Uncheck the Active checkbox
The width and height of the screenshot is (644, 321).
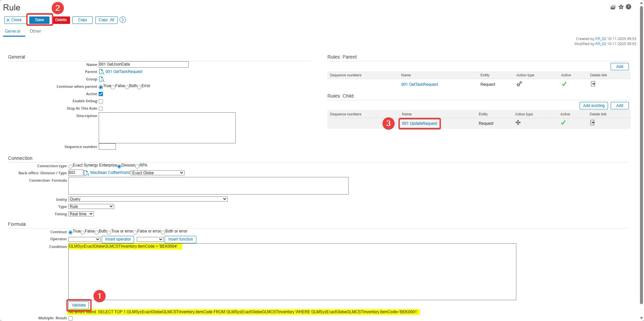click(x=101, y=94)
